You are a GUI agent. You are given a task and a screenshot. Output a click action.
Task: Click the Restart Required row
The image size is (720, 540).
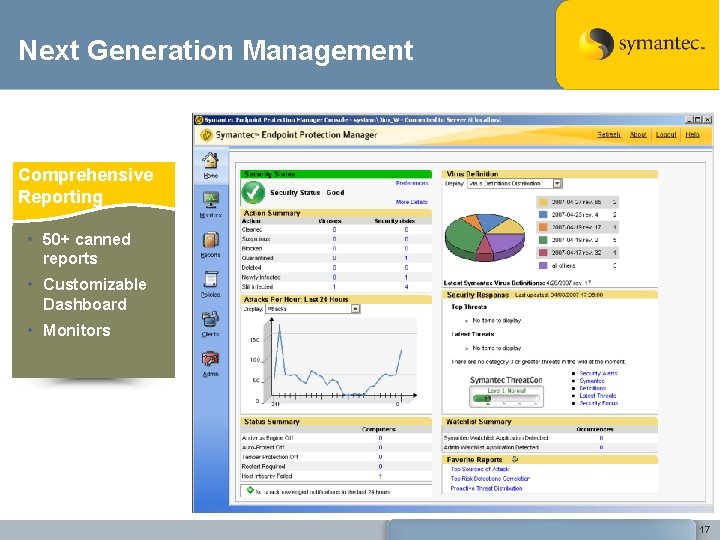(x=336, y=467)
